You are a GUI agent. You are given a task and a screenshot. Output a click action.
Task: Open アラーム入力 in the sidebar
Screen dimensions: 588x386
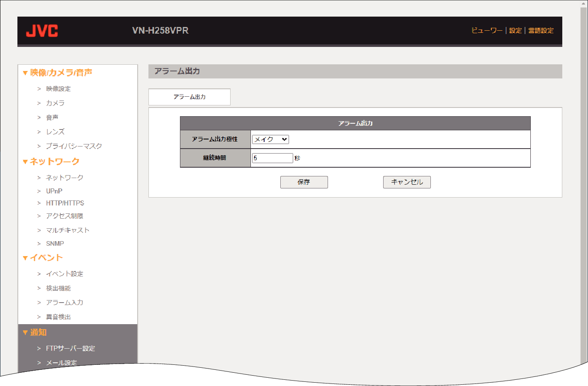pos(65,303)
